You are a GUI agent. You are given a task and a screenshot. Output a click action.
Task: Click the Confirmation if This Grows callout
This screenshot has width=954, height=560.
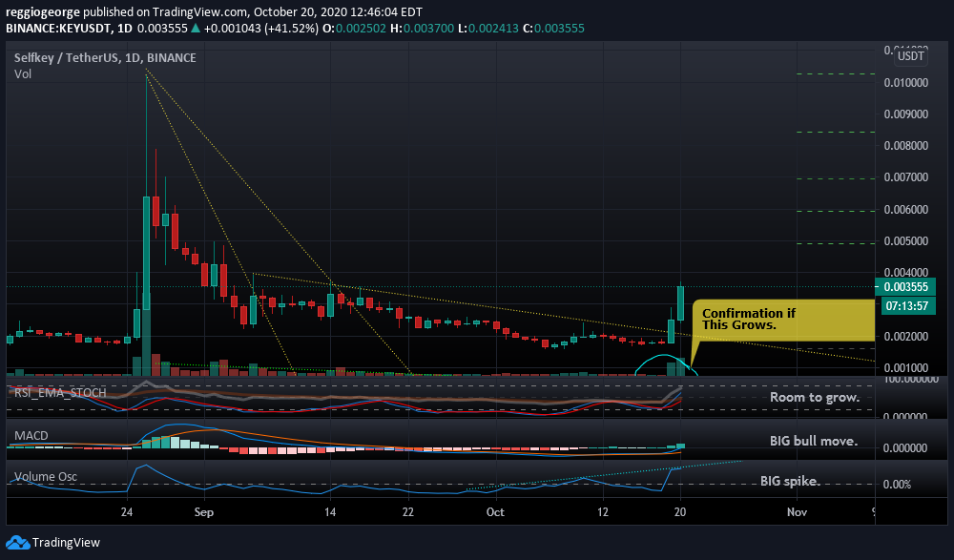[783, 320]
